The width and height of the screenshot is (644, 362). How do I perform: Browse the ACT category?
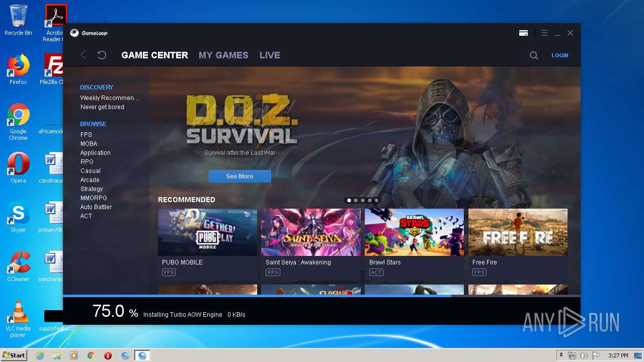pyautogui.click(x=86, y=216)
